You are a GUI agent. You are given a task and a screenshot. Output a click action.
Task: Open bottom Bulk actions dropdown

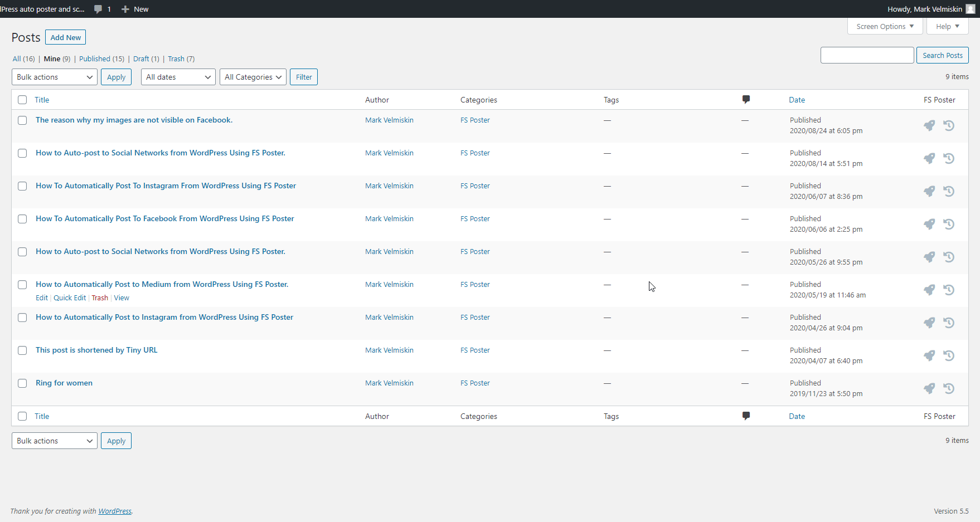click(x=55, y=441)
